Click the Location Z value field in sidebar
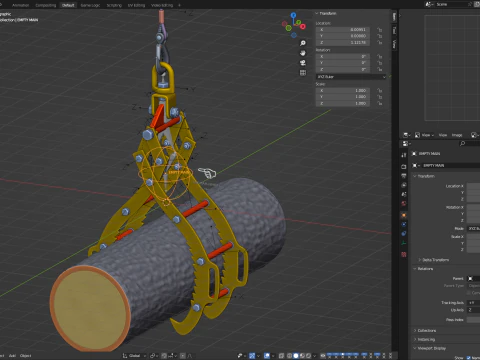Screen dimensions: 480x360 point(343,42)
